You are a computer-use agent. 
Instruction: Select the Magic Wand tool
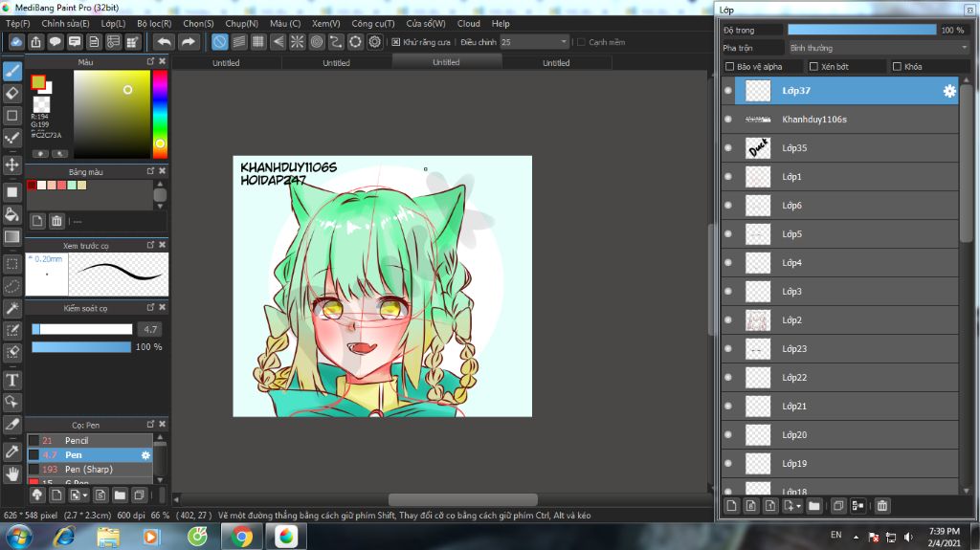(x=11, y=309)
